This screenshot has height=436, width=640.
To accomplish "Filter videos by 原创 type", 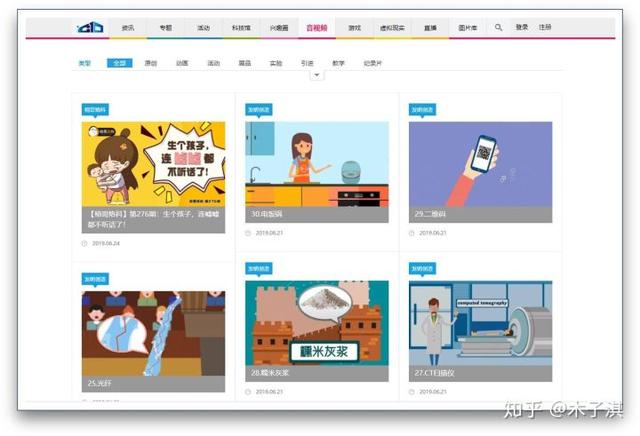I will tap(151, 63).
